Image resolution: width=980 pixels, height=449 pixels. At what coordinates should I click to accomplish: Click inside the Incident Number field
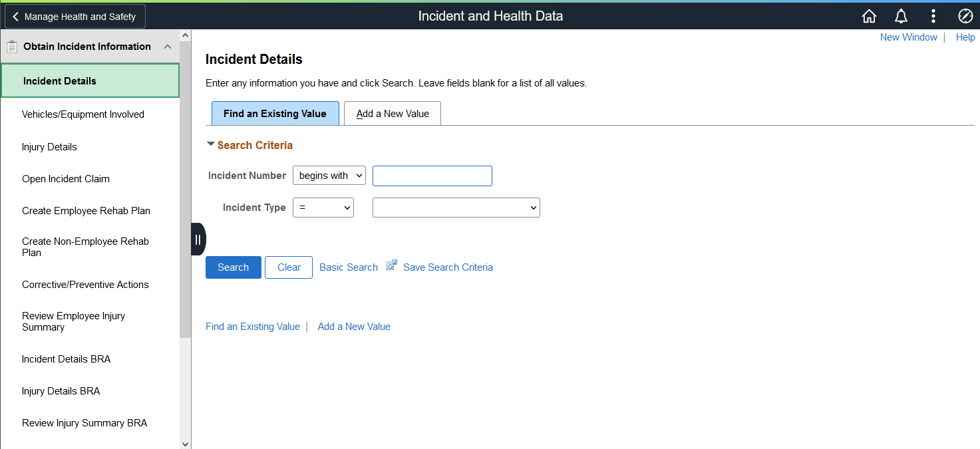pos(432,176)
